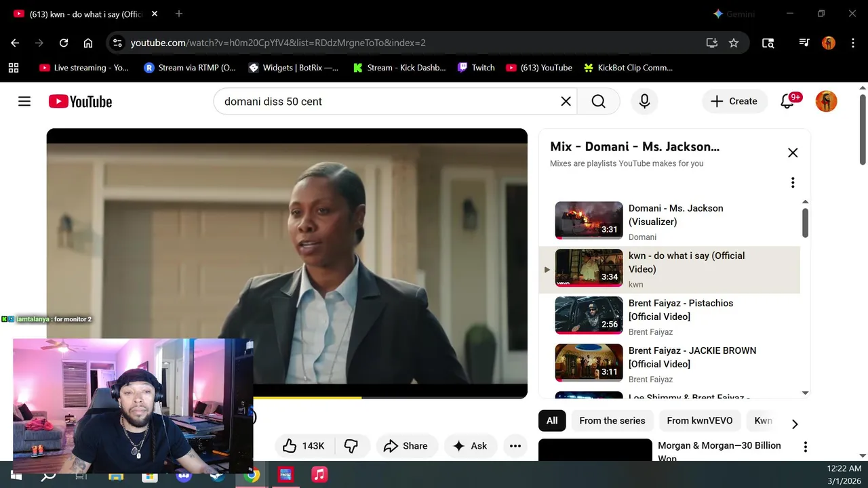Screen dimensions: 868x488
Task: Open Windows taskbar search
Action: (x=48, y=475)
